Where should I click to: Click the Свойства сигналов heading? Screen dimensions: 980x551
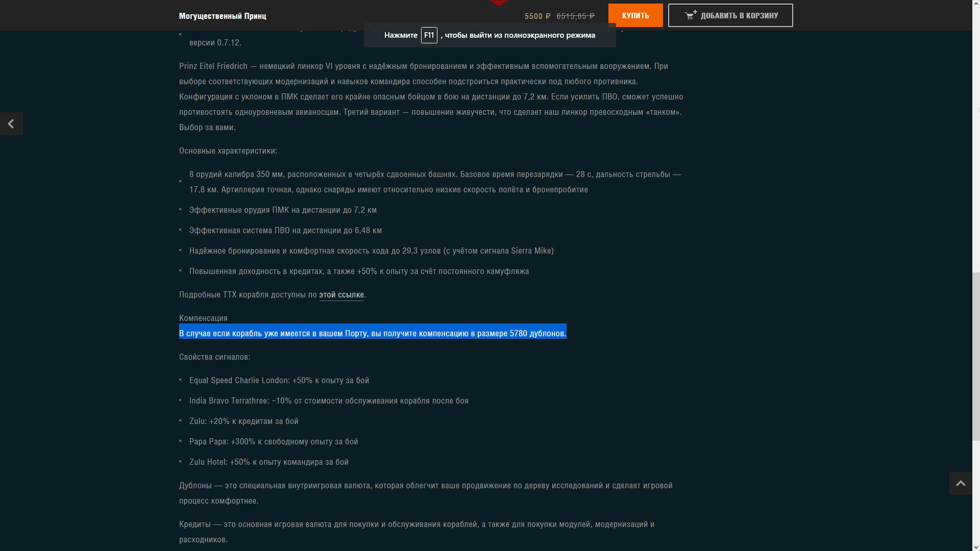(215, 357)
